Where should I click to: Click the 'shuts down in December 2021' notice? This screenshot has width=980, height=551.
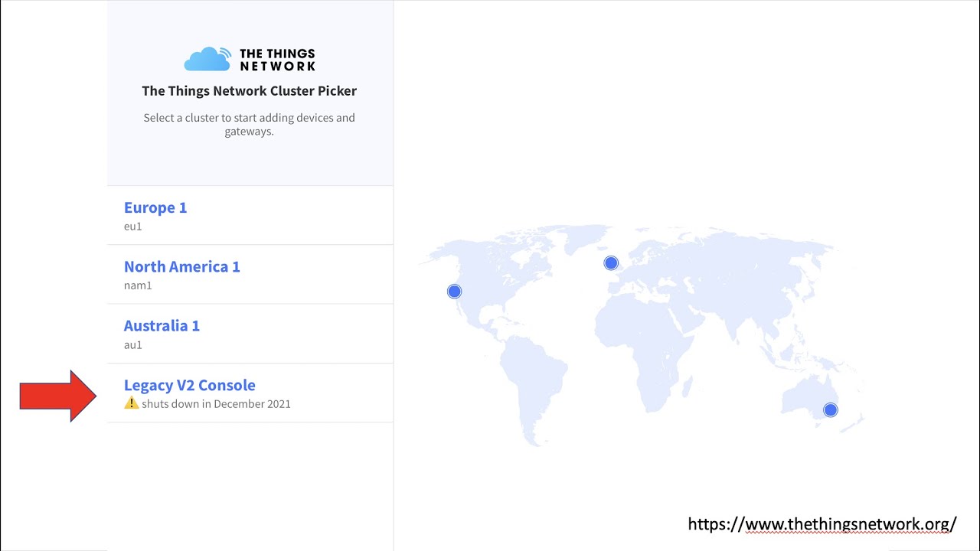point(216,404)
